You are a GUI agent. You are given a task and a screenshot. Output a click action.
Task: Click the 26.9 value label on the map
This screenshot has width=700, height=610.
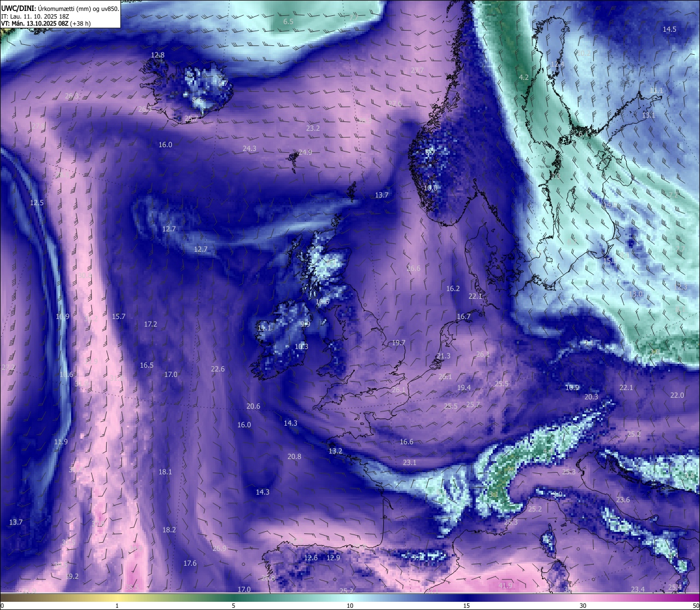pos(219,548)
